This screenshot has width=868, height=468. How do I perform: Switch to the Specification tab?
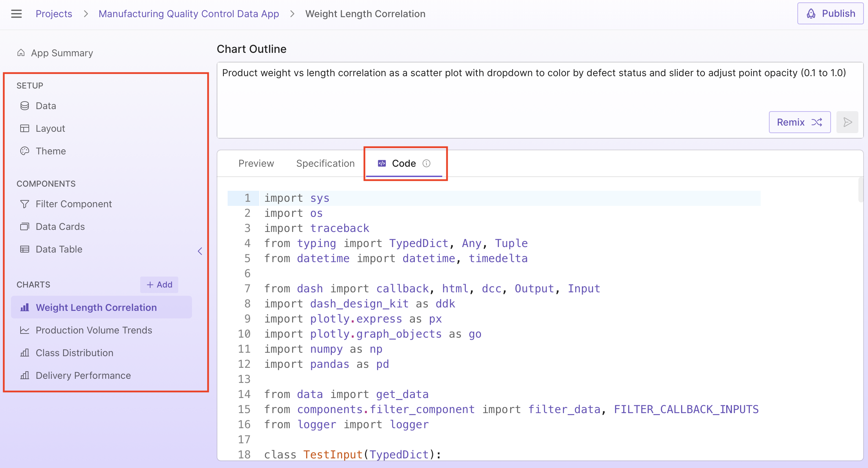(x=325, y=163)
